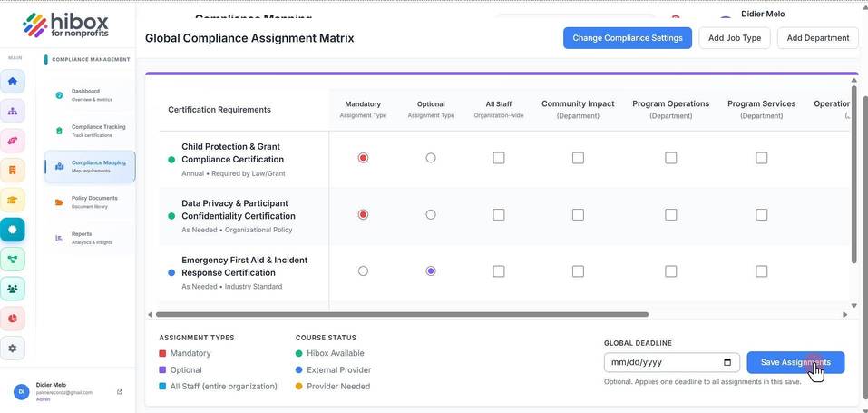This screenshot has width=868, height=413.
Task: Click the down arrow of the vertical scrollbar
Action: click(854, 306)
